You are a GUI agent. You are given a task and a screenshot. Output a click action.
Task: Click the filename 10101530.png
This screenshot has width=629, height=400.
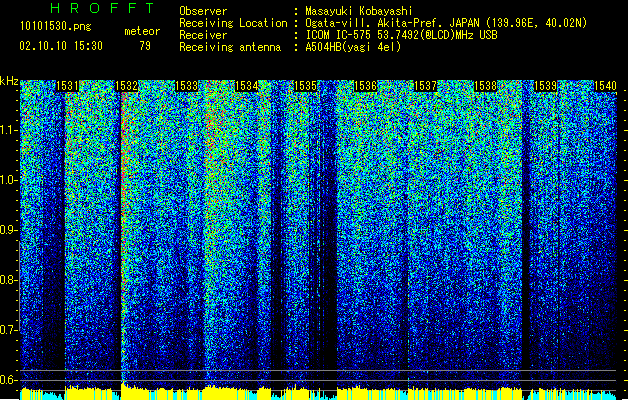pos(56,26)
